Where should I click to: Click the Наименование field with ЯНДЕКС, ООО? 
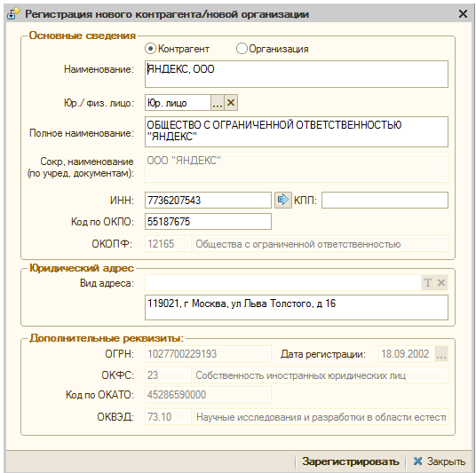[297, 74]
